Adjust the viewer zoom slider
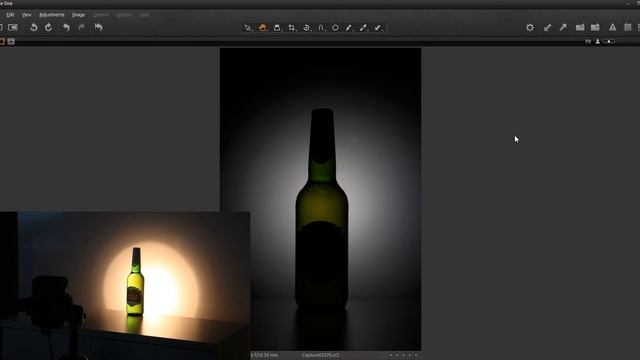The image size is (640, 360). pyautogui.click(x=609, y=41)
